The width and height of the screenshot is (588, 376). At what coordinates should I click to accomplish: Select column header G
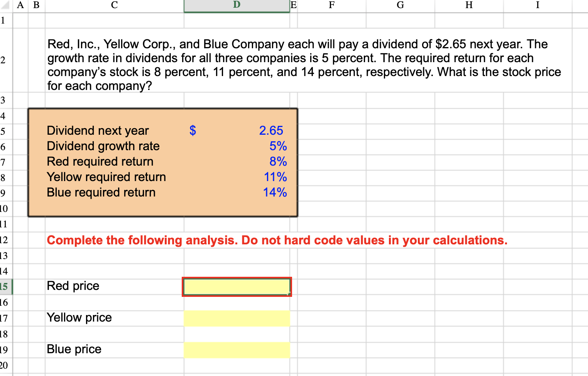coord(400,5)
